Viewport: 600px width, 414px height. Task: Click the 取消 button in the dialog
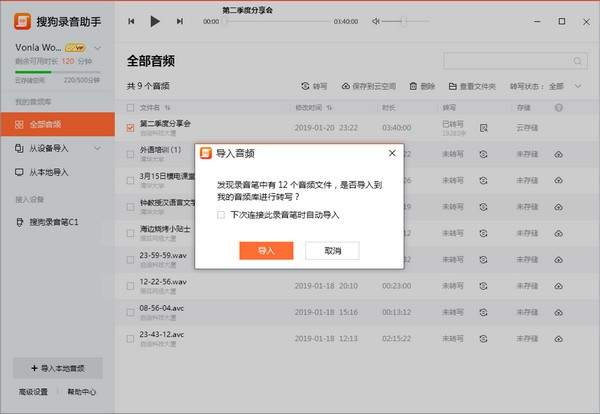pos(332,251)
